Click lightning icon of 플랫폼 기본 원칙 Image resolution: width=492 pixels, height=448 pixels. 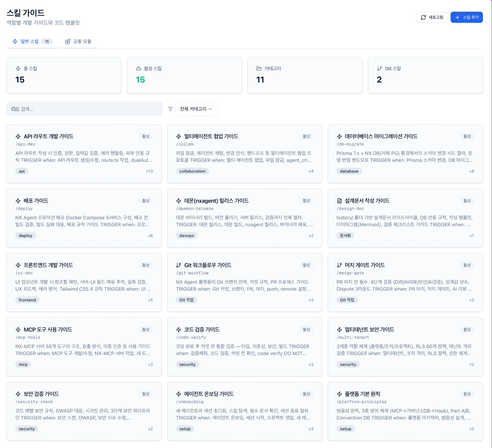(339, 394)
